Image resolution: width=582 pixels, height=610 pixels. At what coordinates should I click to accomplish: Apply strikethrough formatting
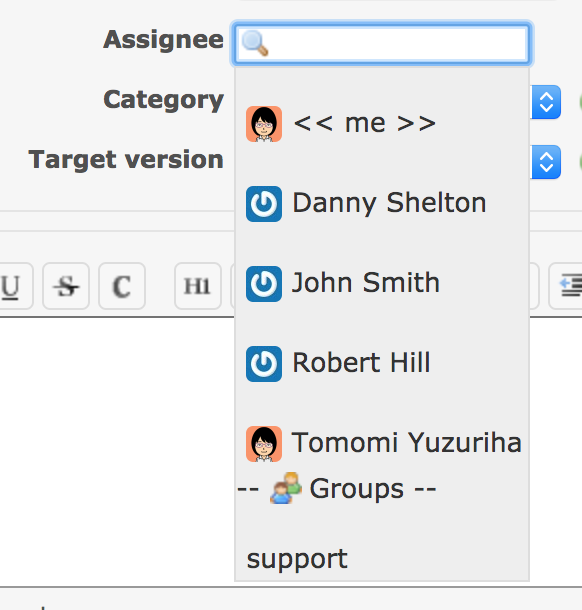(x=66, y=286)
